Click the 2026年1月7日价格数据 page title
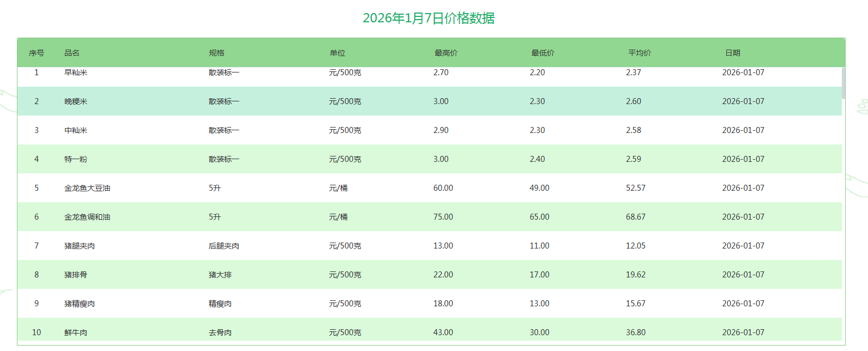Viewport: 868px width, 351px height. click(x=429, y=18)
